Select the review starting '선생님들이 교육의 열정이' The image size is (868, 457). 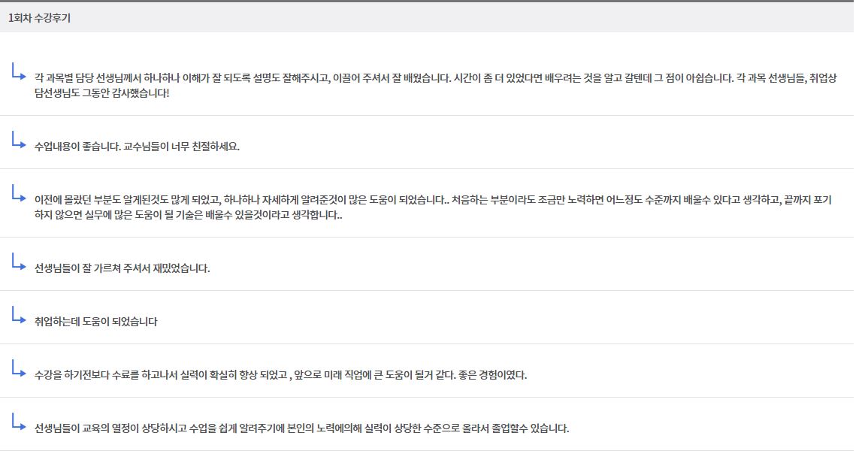tap(301, 428)
